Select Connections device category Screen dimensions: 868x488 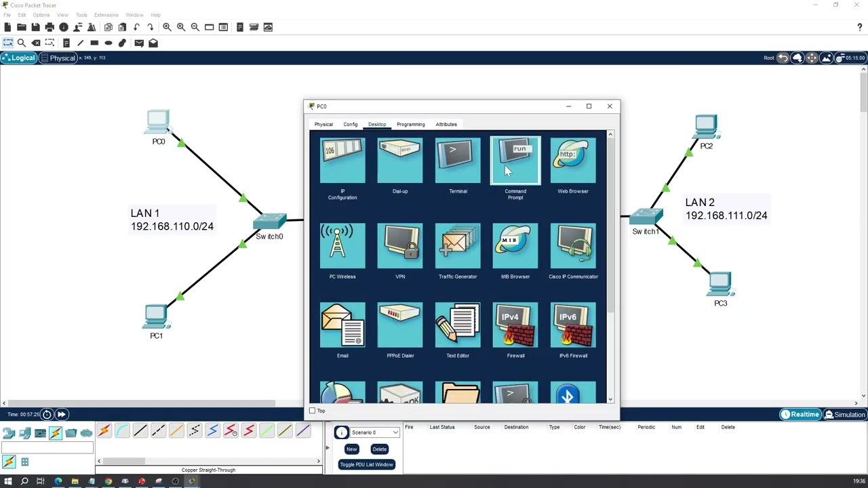point(56,432)
